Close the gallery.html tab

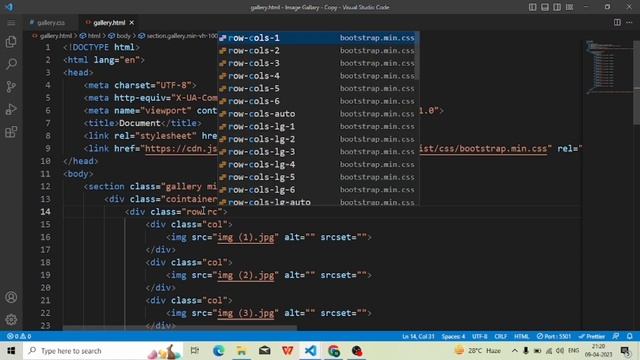[132, 23]
